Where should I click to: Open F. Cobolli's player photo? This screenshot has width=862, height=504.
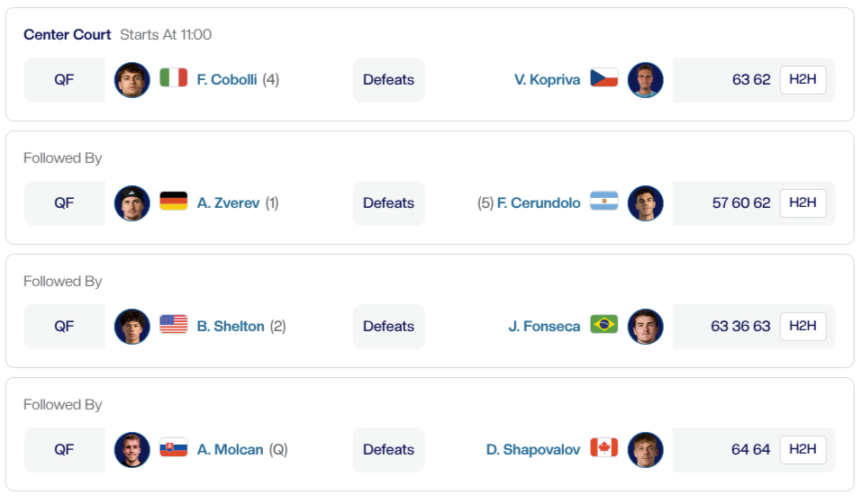(132, 79)
